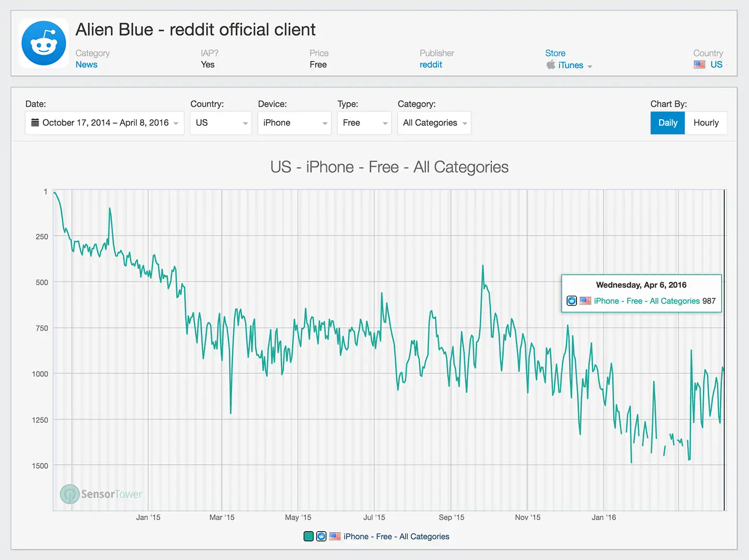This screenshot has height=560, width=749.
Task: Open the date range picker dropdown
Action: tap(105, 123)
